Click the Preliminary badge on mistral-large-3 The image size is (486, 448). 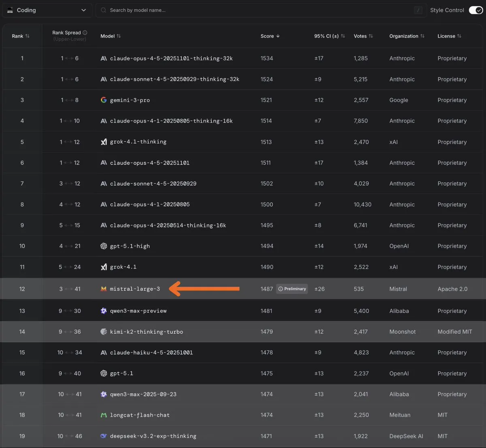pos(292,289)
